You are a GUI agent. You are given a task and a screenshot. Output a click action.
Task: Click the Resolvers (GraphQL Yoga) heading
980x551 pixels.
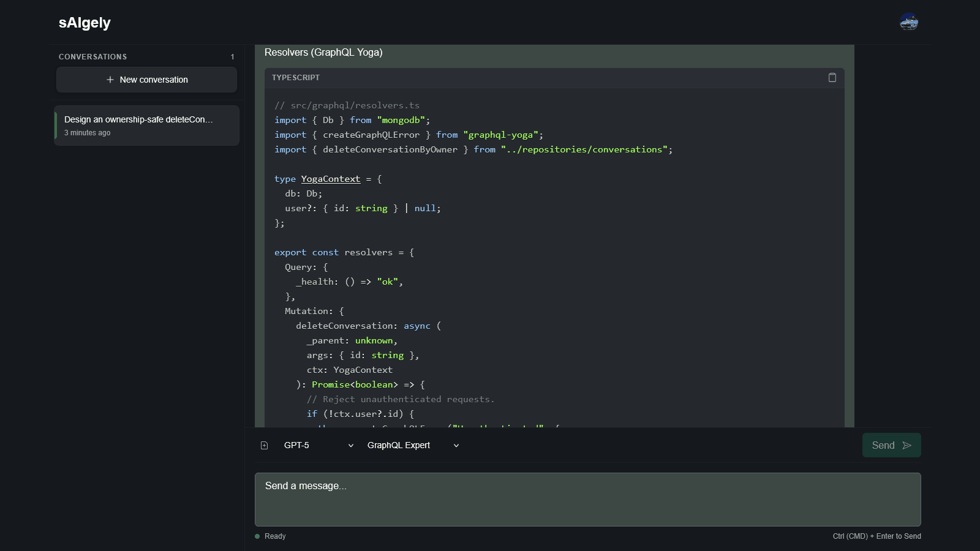(323, 53)
